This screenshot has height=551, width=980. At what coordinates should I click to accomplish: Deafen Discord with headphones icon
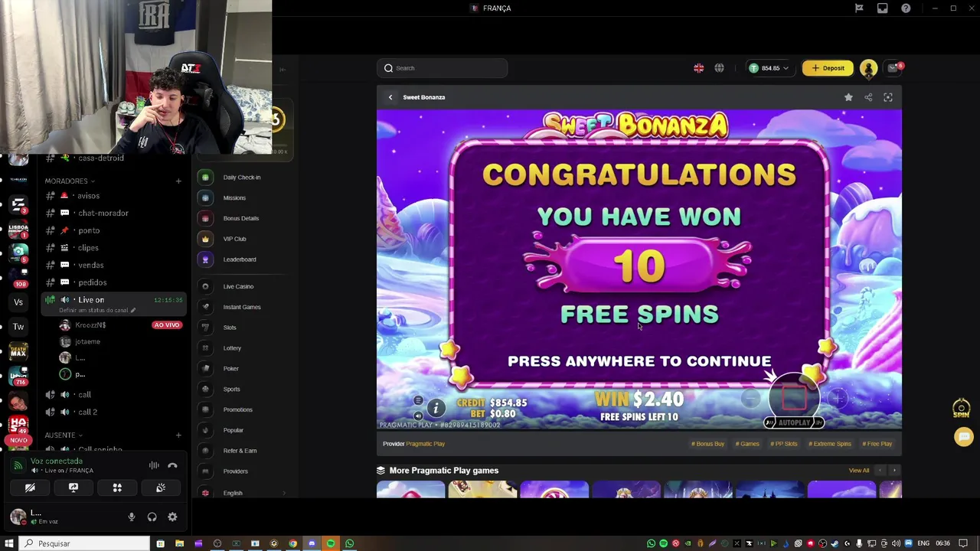[x=152, y=517]
